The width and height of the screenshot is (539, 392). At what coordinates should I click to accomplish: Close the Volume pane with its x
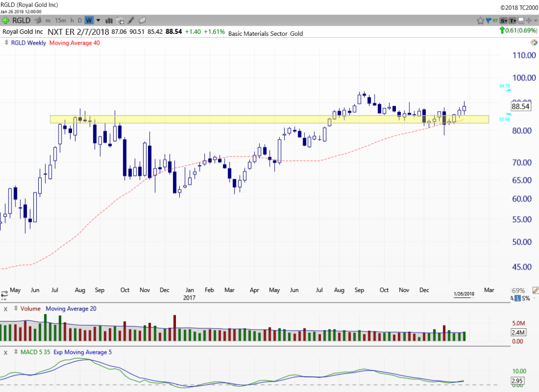click(x=5, y=309)
